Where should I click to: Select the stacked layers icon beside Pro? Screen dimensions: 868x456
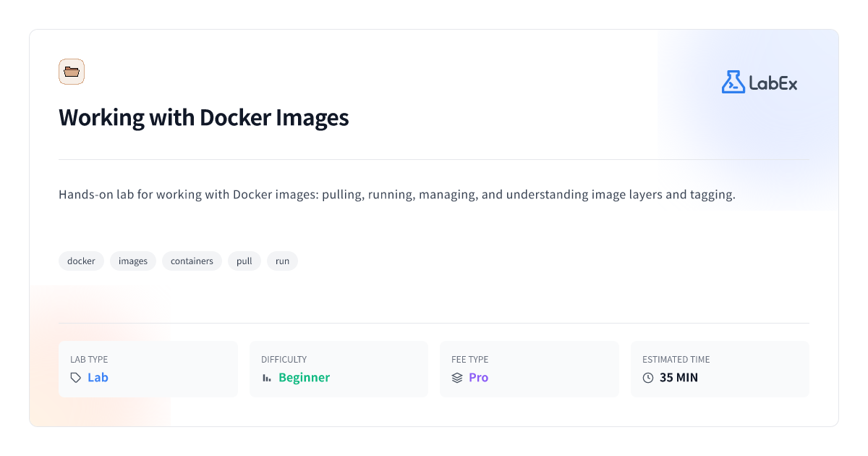(x=456, y=377)
